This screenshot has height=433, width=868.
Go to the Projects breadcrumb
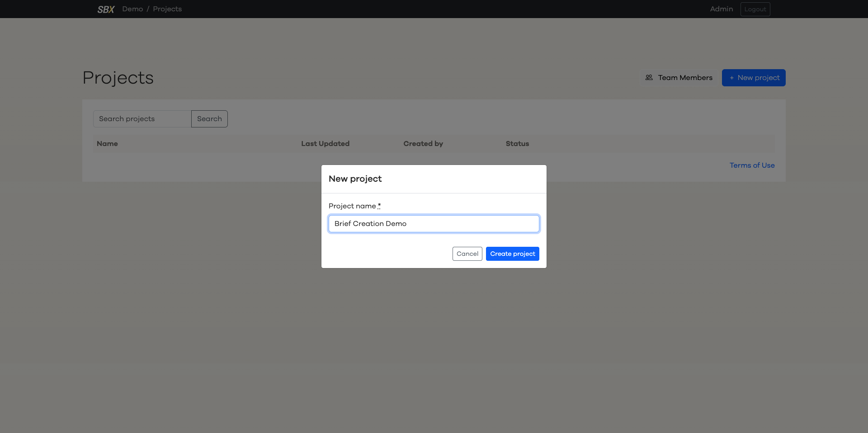point(167,9)
